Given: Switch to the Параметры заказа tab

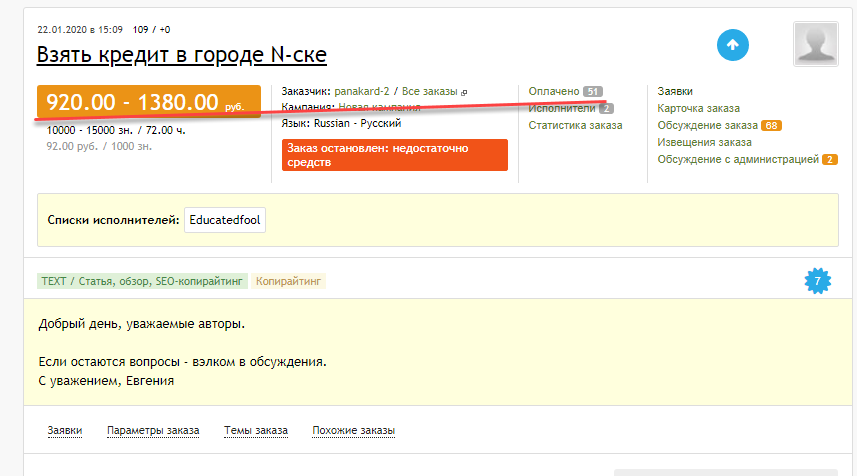Looking at the screenshot, I should pos(153,431).
